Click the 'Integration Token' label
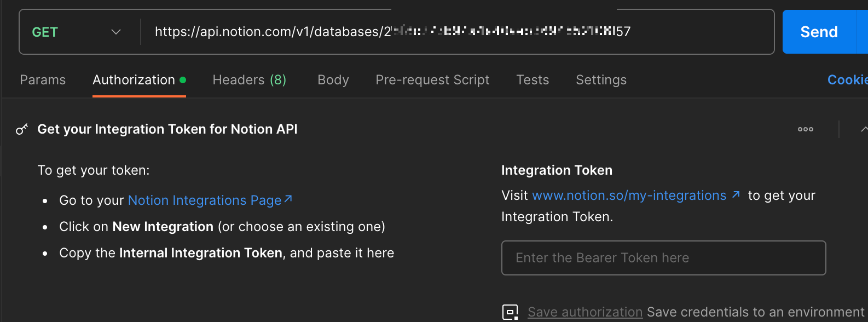Image resolution: width=868 pixels, height=322 pixels. coord(557,170)
